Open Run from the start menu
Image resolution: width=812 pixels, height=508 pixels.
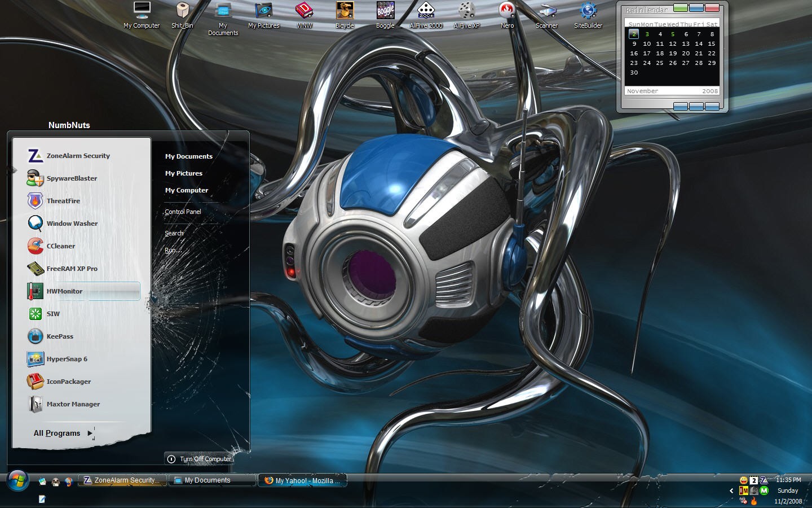pyautogui.click(x=173, y=250)
